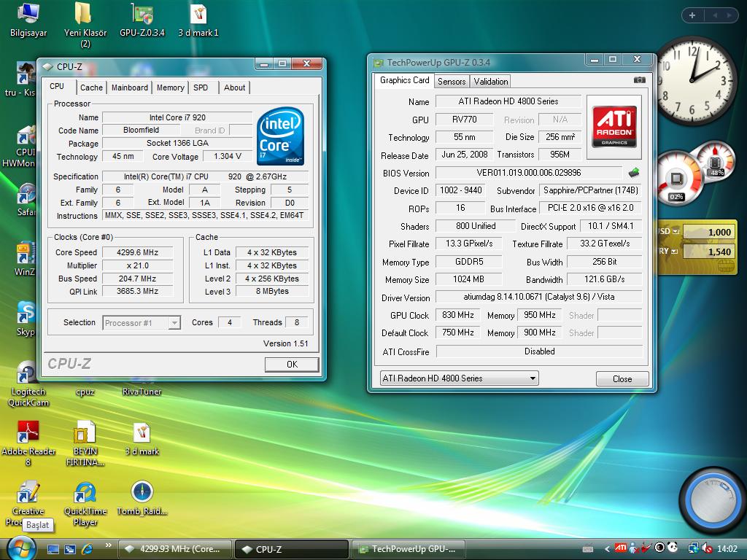Click the taskbar clock showing 14:02
Image resolution: width=747 pixels, height=560 pixels.
pyautogui.click(x=727, y=548)
